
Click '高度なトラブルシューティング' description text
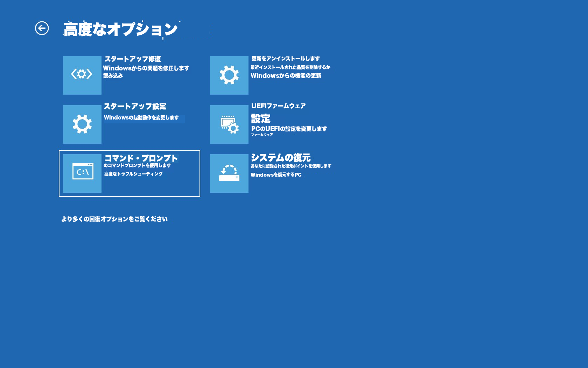[133, 174]
